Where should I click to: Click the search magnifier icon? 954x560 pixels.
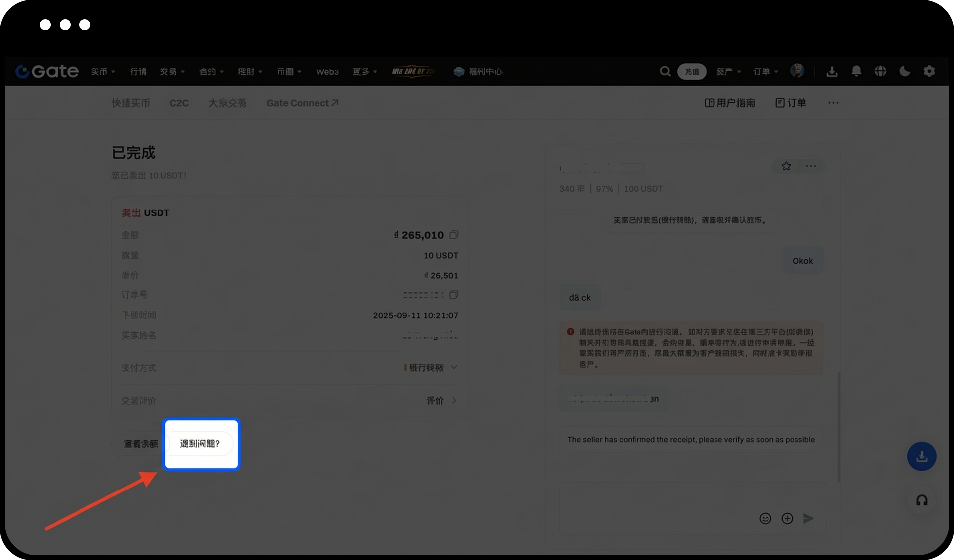665,71
